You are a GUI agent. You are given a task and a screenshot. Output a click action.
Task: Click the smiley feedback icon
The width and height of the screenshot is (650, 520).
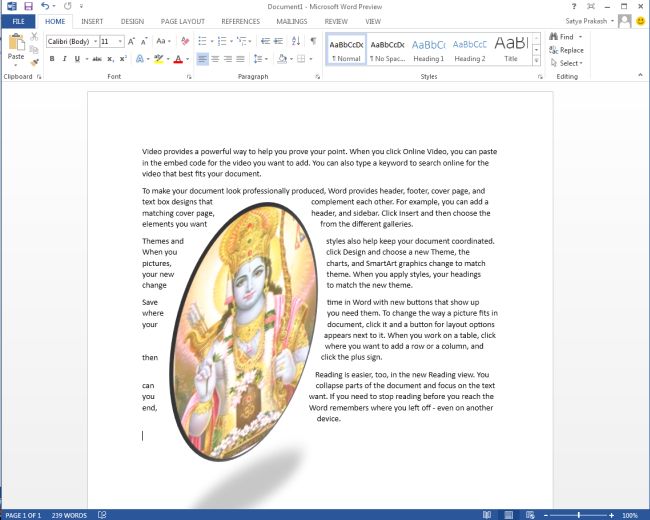tap(641, 21)
